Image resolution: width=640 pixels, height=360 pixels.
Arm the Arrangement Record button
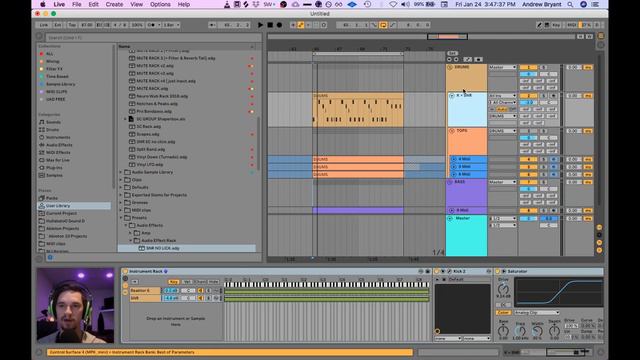point(279,25)
